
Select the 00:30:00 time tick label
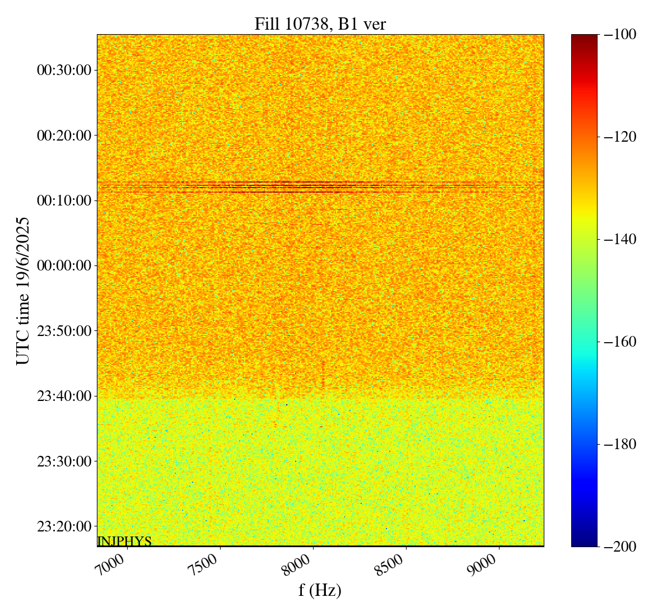pyautogui.click(x=64, y=70)
